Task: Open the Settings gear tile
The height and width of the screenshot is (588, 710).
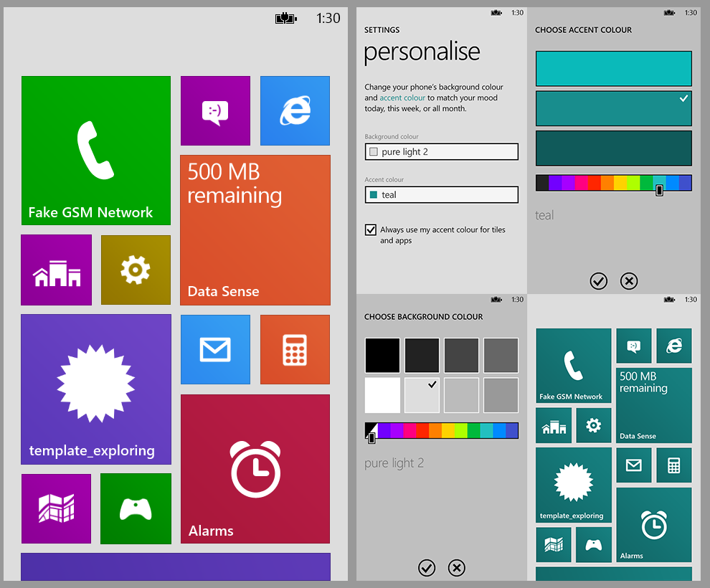Action: pos(136,270)
